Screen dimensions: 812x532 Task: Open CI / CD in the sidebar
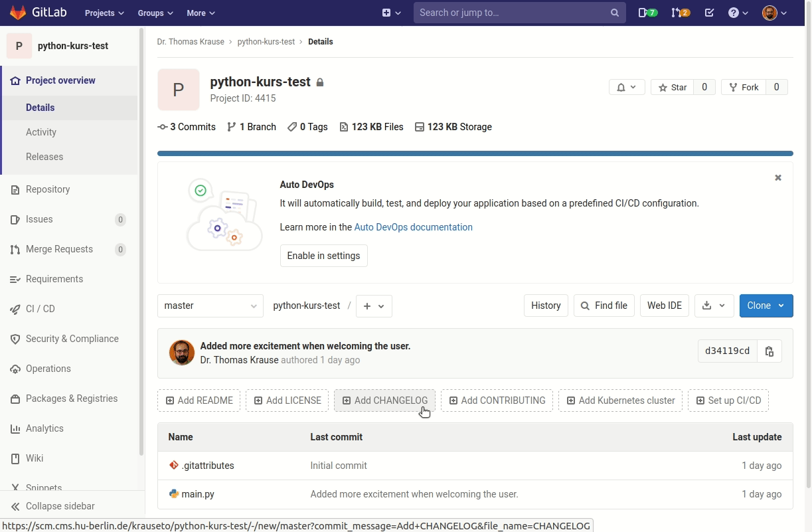[41, 309]
